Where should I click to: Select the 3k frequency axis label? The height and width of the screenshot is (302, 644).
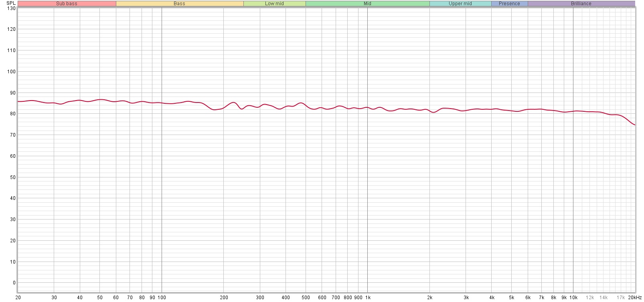click(466, 298)
